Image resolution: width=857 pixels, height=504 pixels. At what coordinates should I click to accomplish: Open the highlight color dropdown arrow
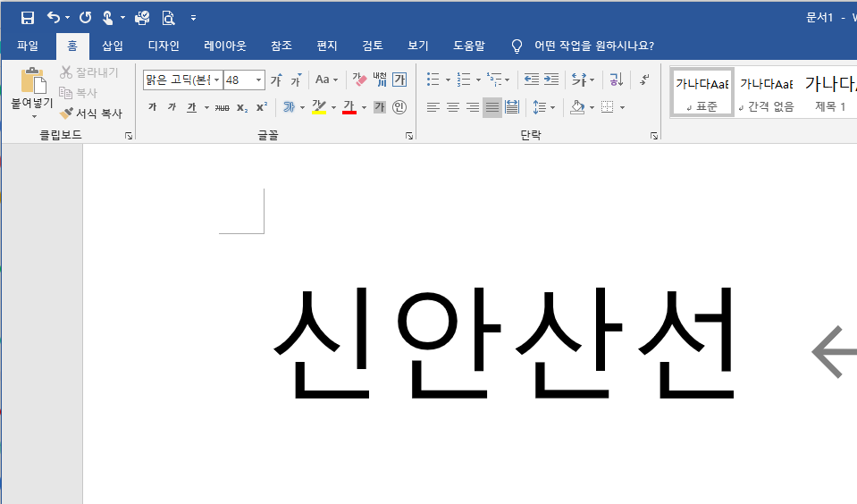333,108
